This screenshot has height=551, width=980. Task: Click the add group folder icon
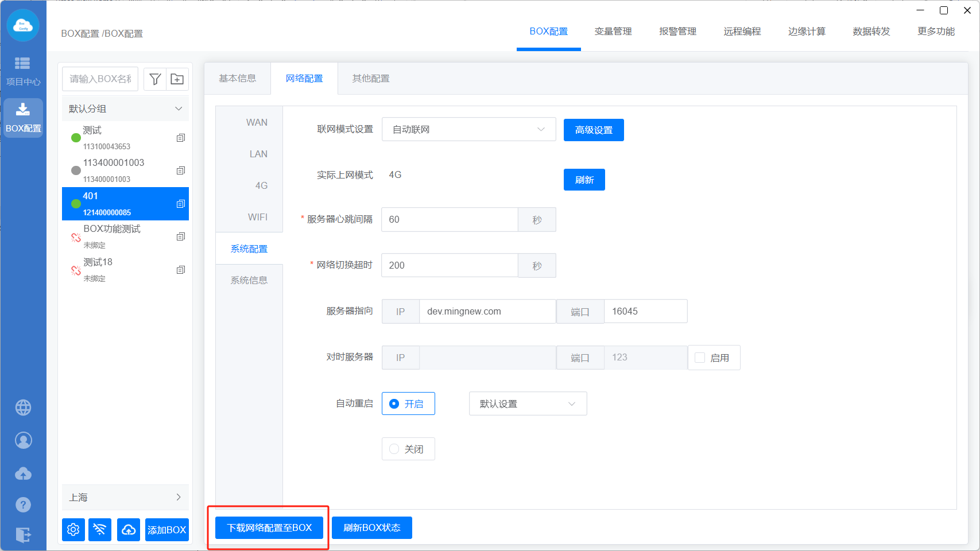pyautogui.click(x=177, y=79)
